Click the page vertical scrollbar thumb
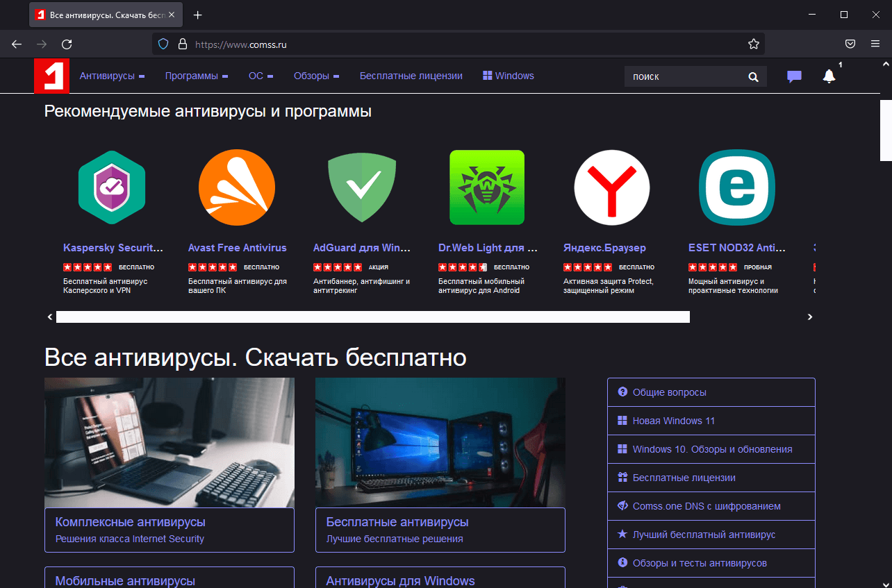Screen dimensions: 892x588 pos(886,130)
